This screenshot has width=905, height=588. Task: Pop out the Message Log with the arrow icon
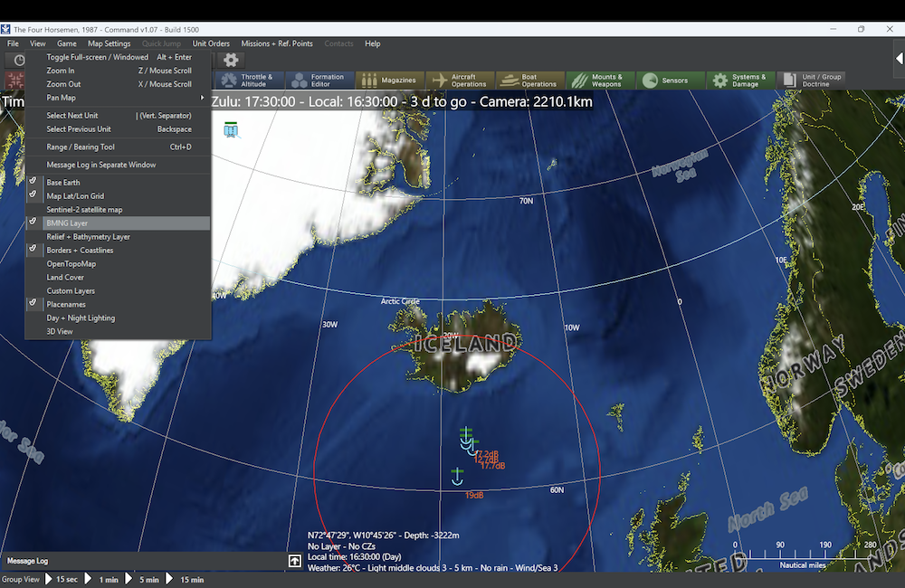[x=294, y=561]
